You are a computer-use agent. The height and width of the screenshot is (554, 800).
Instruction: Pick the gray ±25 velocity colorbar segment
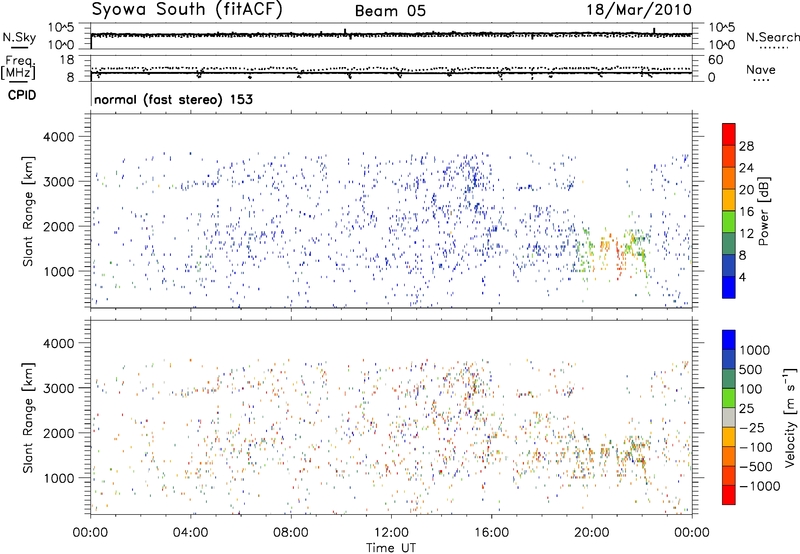coord(729,418)
